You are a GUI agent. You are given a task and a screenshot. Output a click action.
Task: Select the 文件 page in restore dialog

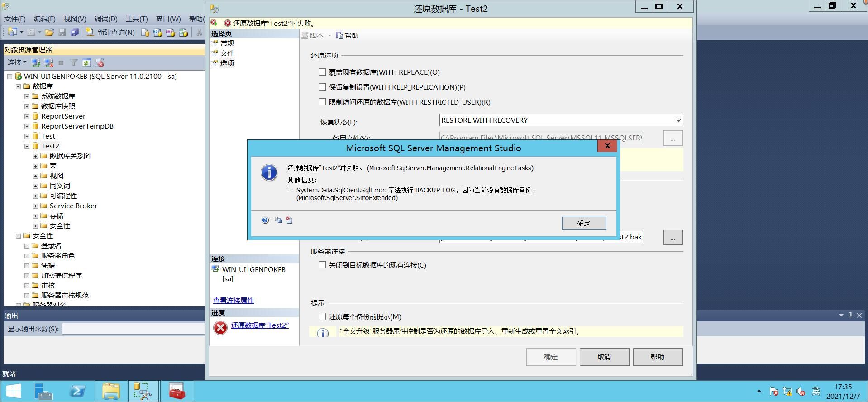pos(227,53)
